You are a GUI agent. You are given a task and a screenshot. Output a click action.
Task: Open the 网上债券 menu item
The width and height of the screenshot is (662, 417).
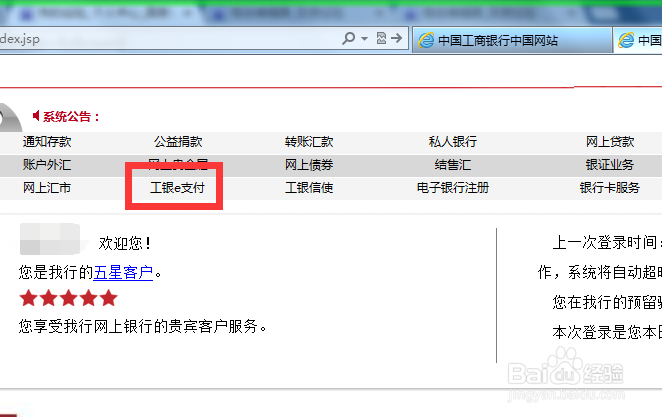pos(309,165)
